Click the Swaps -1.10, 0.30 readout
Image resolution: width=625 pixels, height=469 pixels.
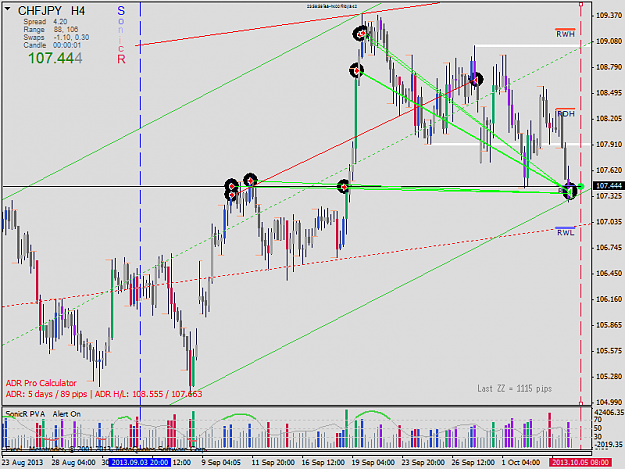56,37
